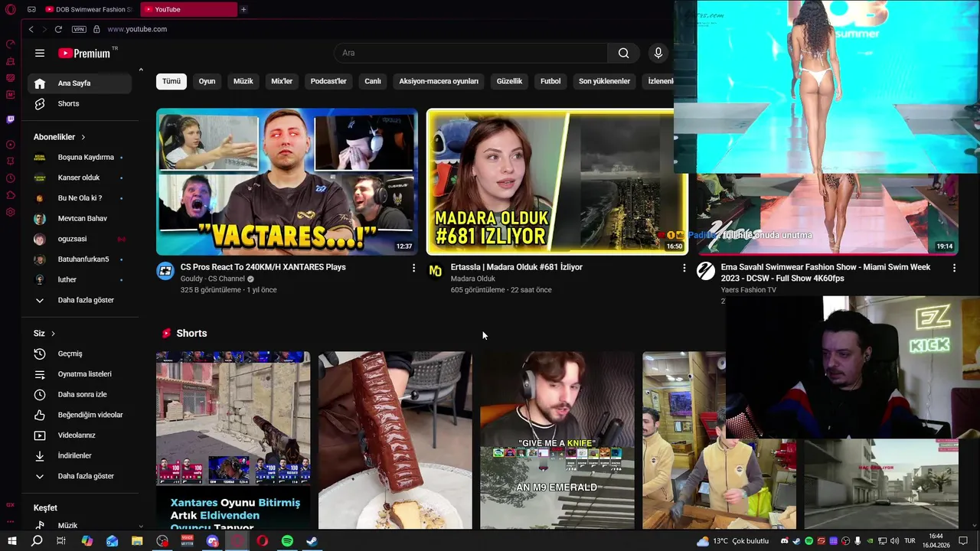Viewport: 980px width, 551px height.
Task: Open Shorts in the sidebar
Action: 80,103
